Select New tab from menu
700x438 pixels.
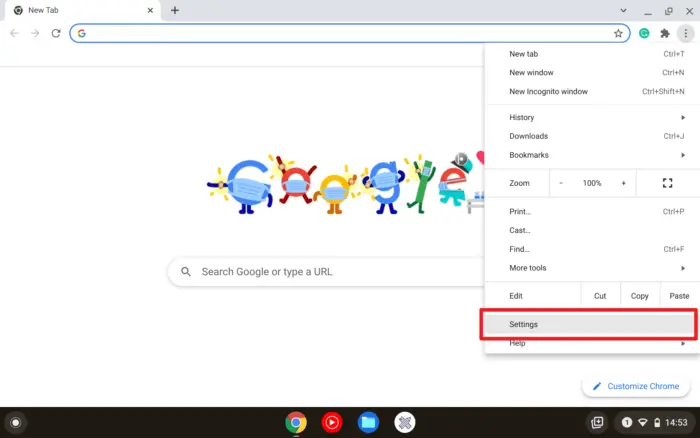point(592,54)
